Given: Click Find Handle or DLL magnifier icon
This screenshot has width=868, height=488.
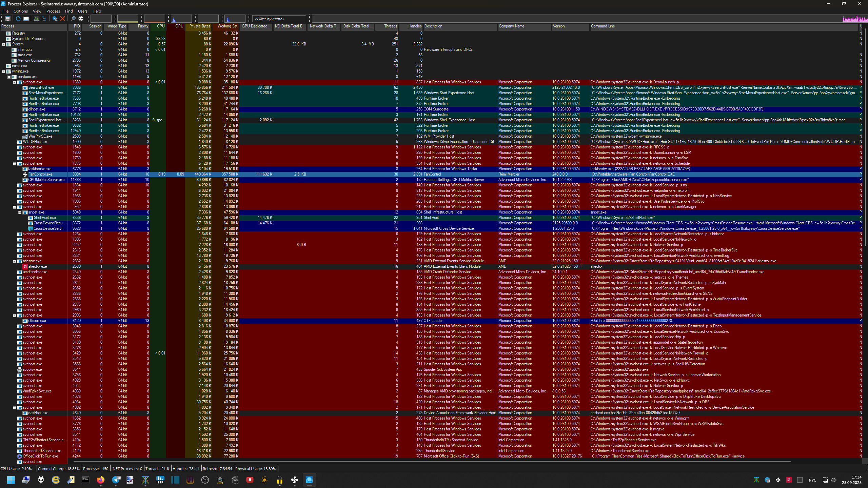Looking at the screenshot, I should point(73,19).
